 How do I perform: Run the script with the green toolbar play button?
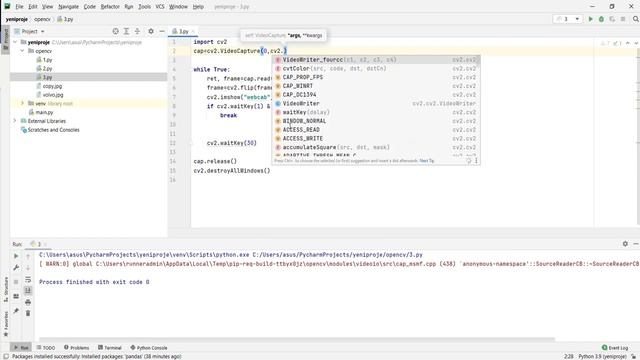[590, 19]
